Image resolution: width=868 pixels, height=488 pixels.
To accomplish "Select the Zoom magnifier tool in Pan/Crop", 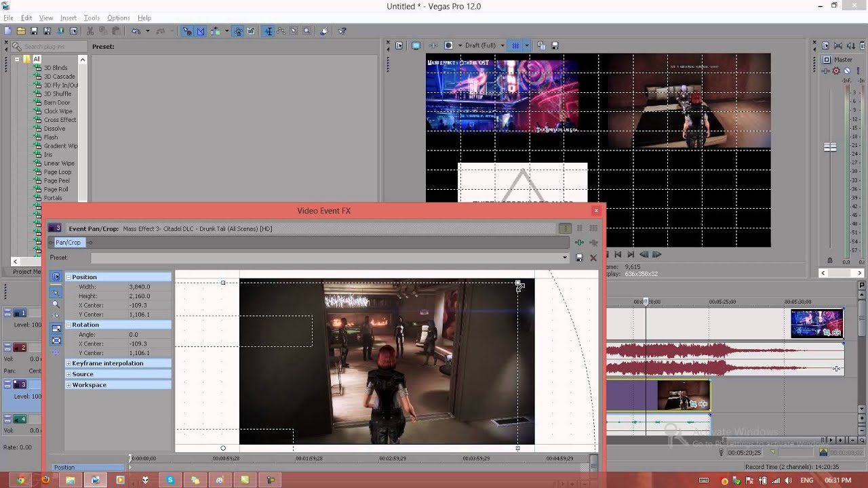I will click(56, 304).
